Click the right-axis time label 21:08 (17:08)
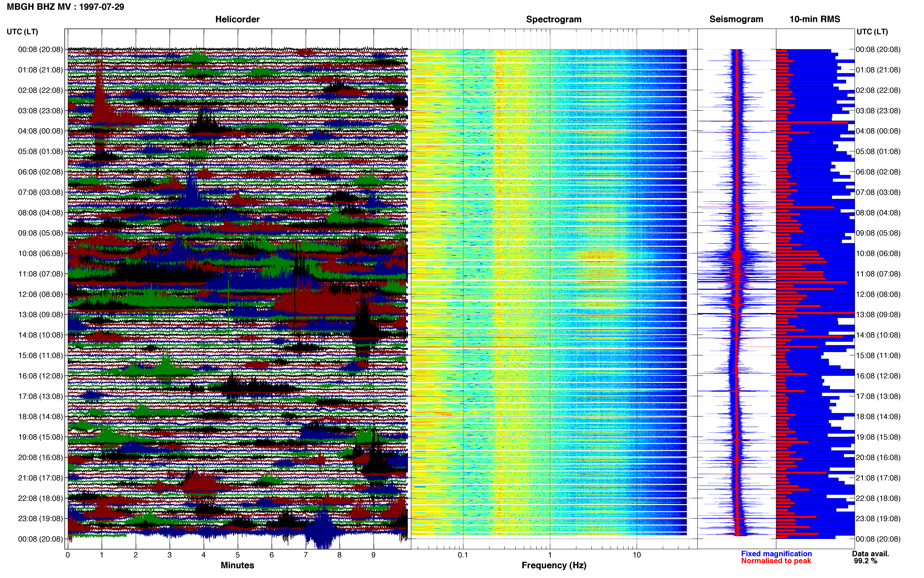This screenshot has height=578, width=924. point(878,478)
